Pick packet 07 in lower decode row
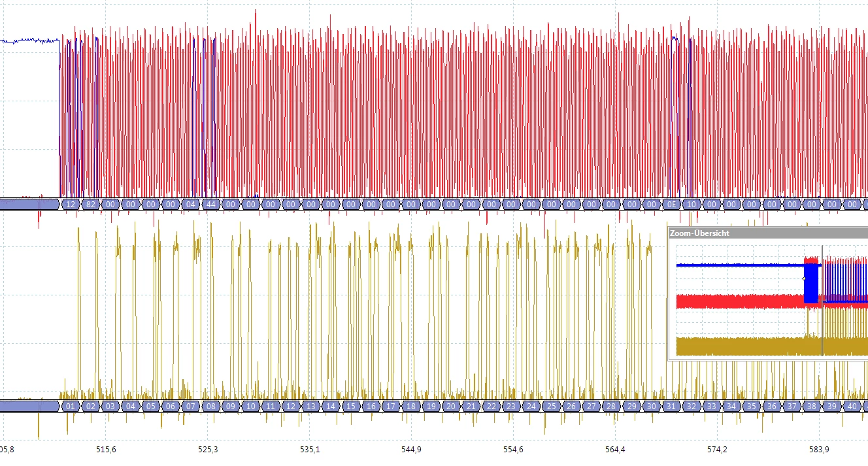 [x=190, y=406]
